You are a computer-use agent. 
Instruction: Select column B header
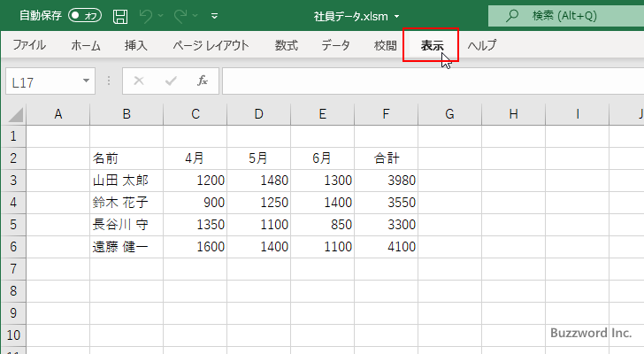126,114
